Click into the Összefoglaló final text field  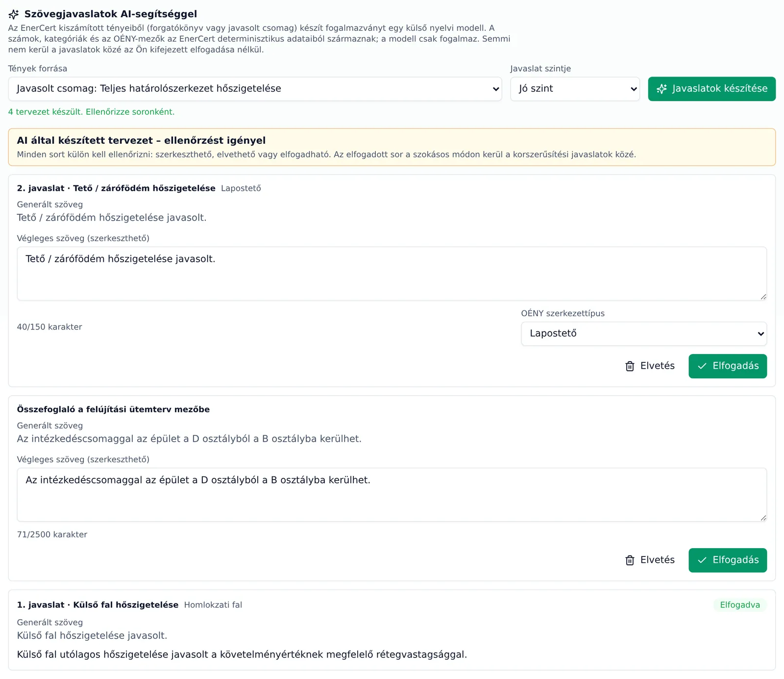(392, 495)
